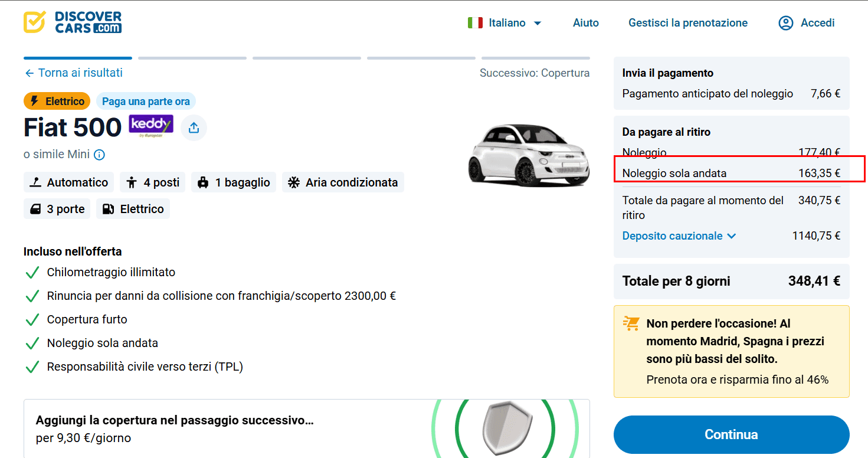Image resolution: width=868 pixels, height=458 pixels.
Task: Click Responsabilità civile verso terzi (TPL) item
Action: 145,367
